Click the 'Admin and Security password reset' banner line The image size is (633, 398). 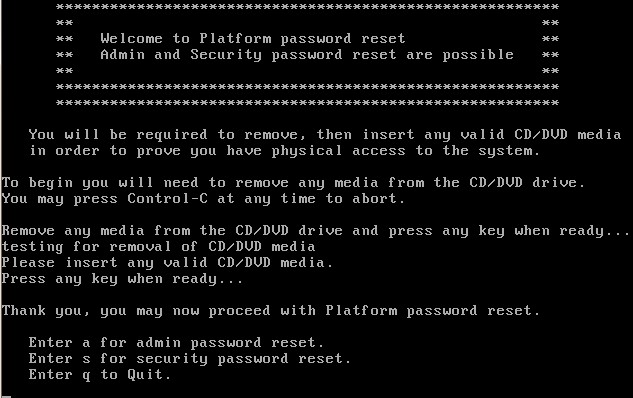point(307,55)
